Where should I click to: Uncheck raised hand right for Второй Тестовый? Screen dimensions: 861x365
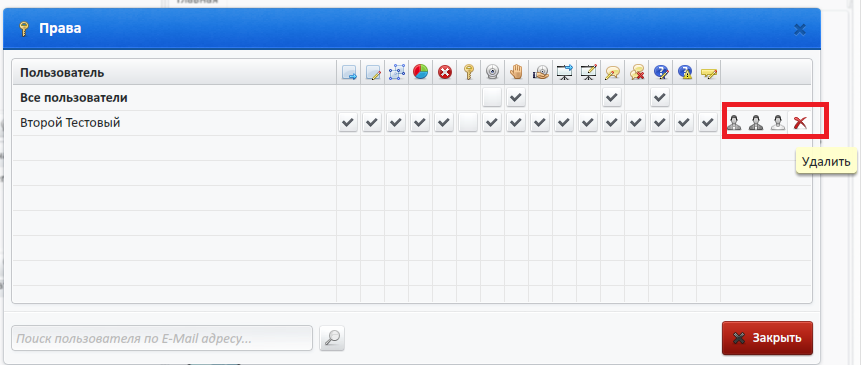(x=516, y=122)
